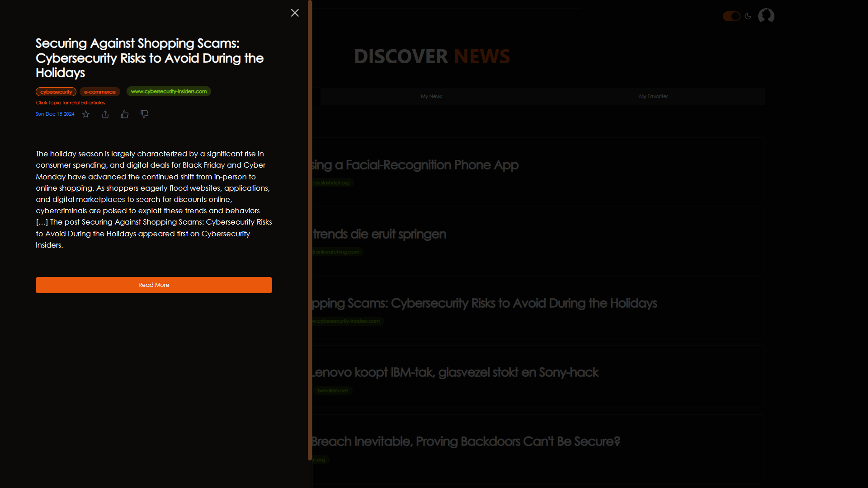Open the user profile avatar
The image size is (868, 488).
pos(766,16)
